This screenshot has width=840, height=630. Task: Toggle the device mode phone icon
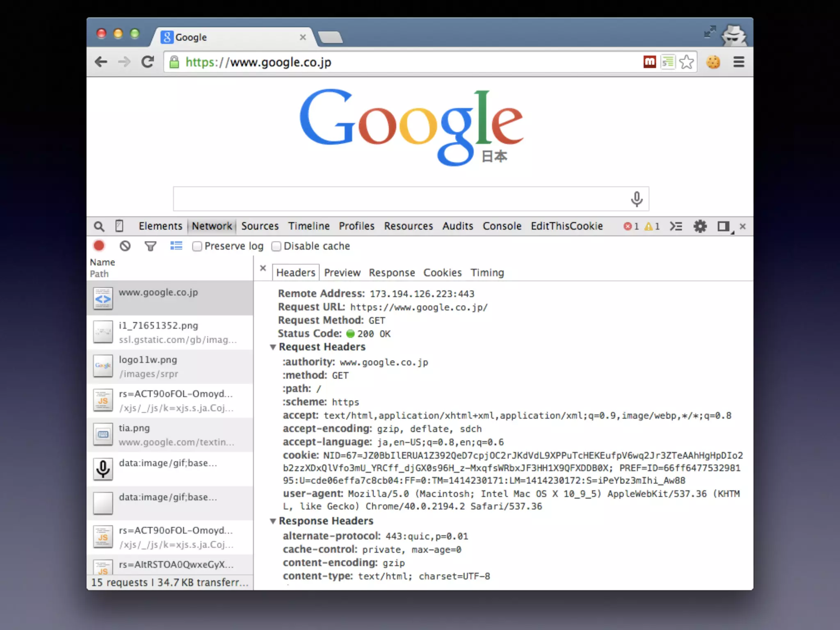tap(119, 226)
